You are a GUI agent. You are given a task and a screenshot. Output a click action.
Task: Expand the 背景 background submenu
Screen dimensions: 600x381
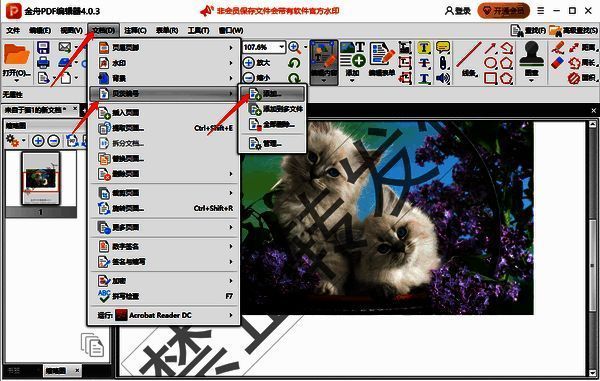(165, 78)
